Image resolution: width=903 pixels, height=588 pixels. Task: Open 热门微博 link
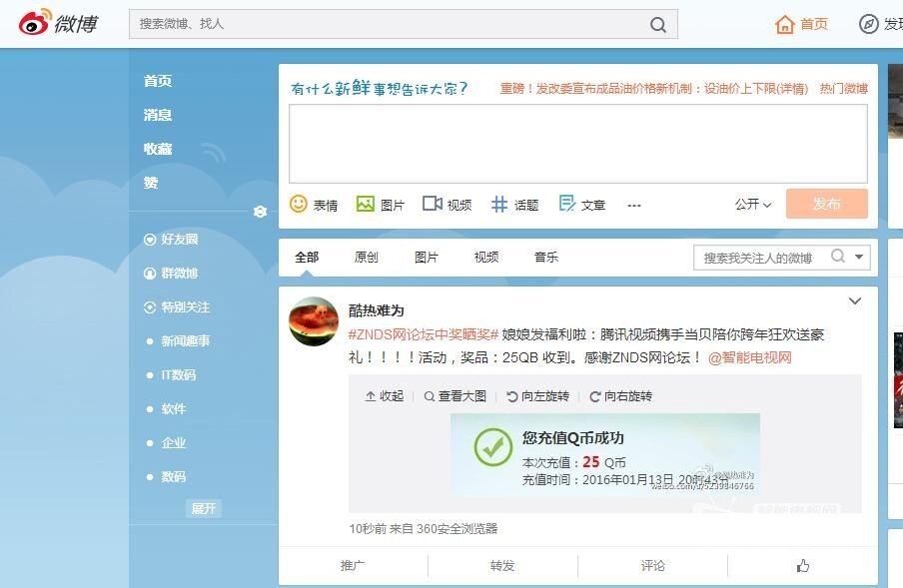point(844,89)
